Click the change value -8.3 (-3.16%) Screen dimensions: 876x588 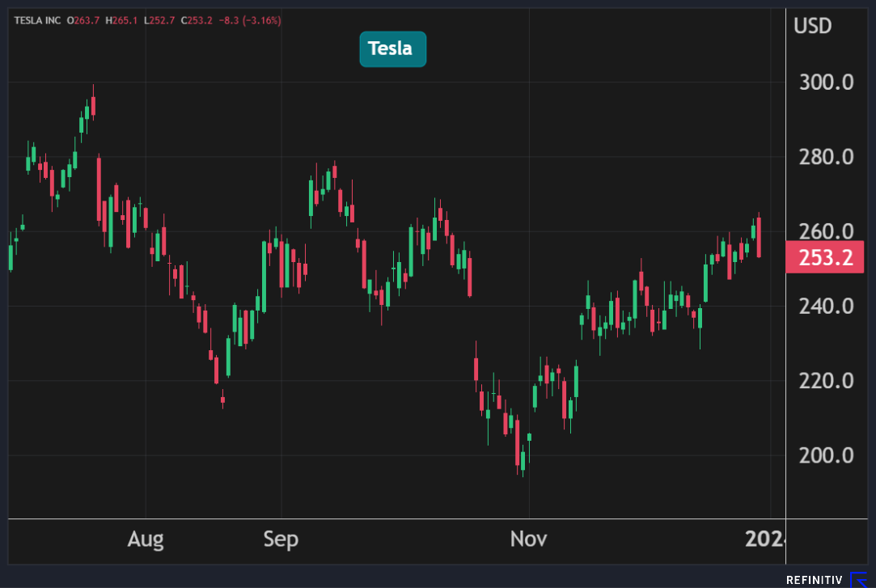coord(250,21)
